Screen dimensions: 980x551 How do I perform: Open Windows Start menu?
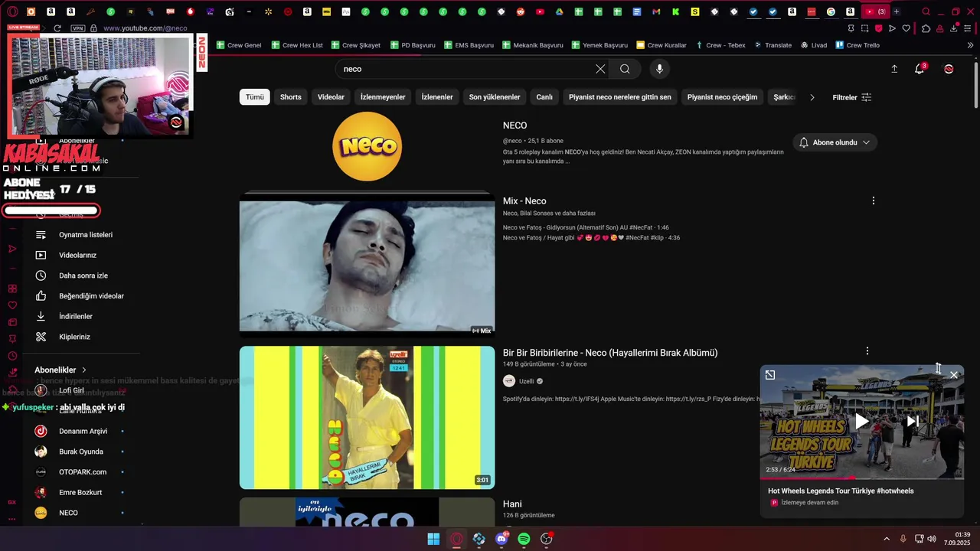[x=433, y=539]
